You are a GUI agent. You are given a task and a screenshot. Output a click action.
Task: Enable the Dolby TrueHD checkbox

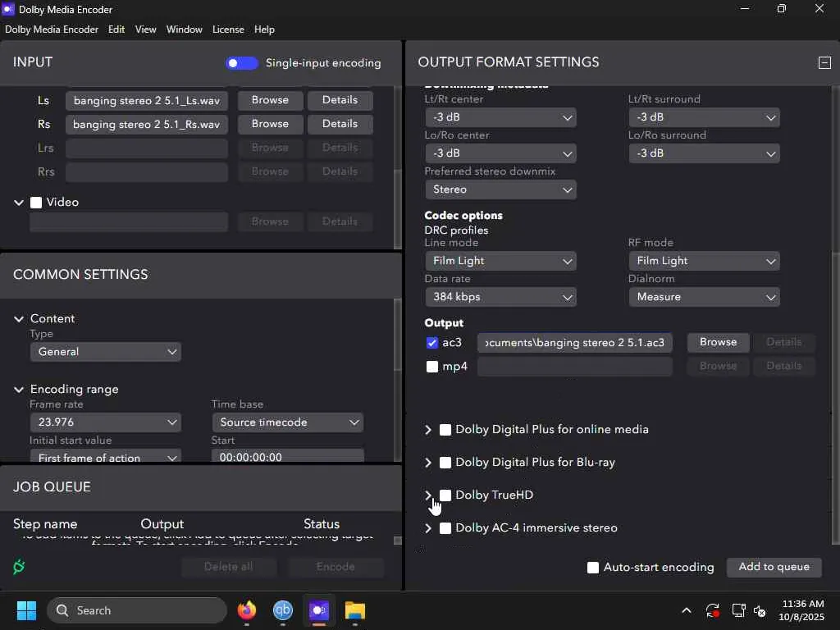click(445, 495)
